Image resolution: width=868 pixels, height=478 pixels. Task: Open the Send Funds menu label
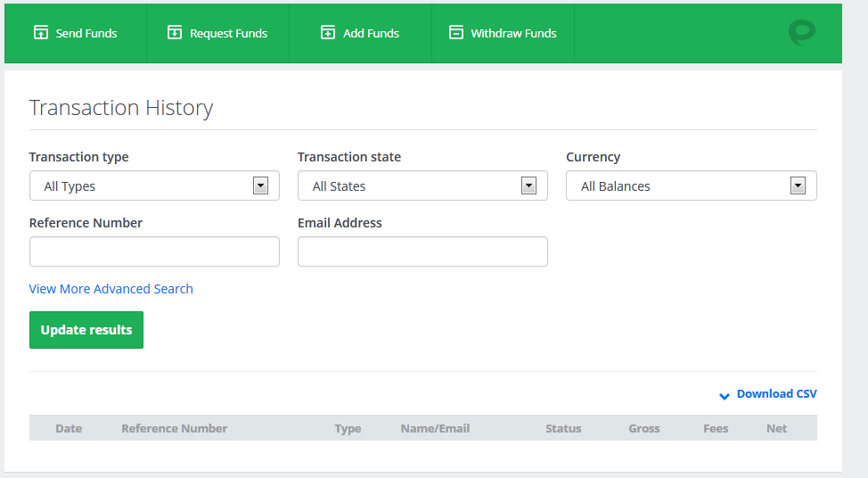(x=86, y=33)
